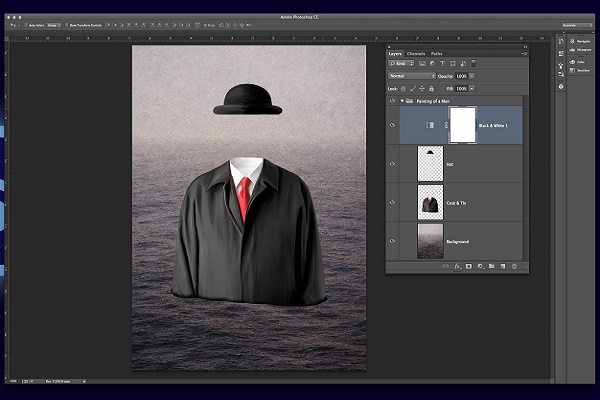
Task: Open the Normal blend mode dropdown
Action: tap(412, 76)
